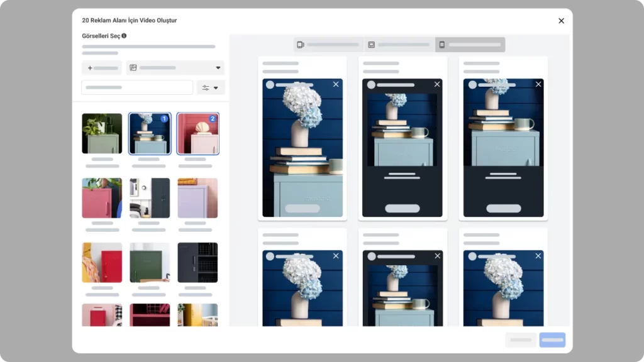Remove the right top-row preview via its X
The width and height of the screenshot is (644, 362).
click(538, 84)
